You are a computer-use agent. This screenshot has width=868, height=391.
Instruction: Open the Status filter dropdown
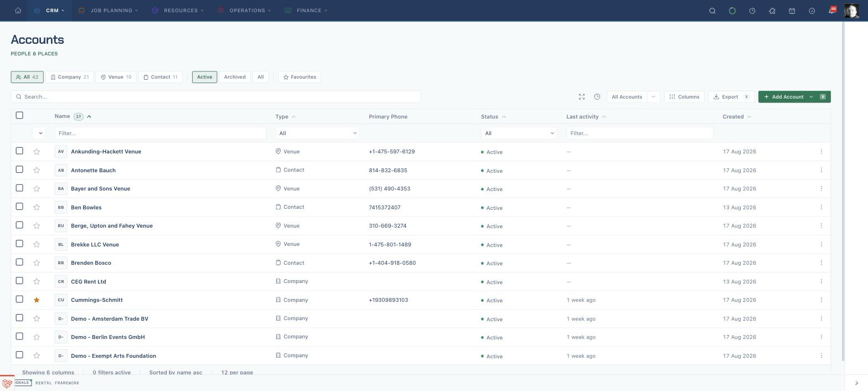click(519, 133)
